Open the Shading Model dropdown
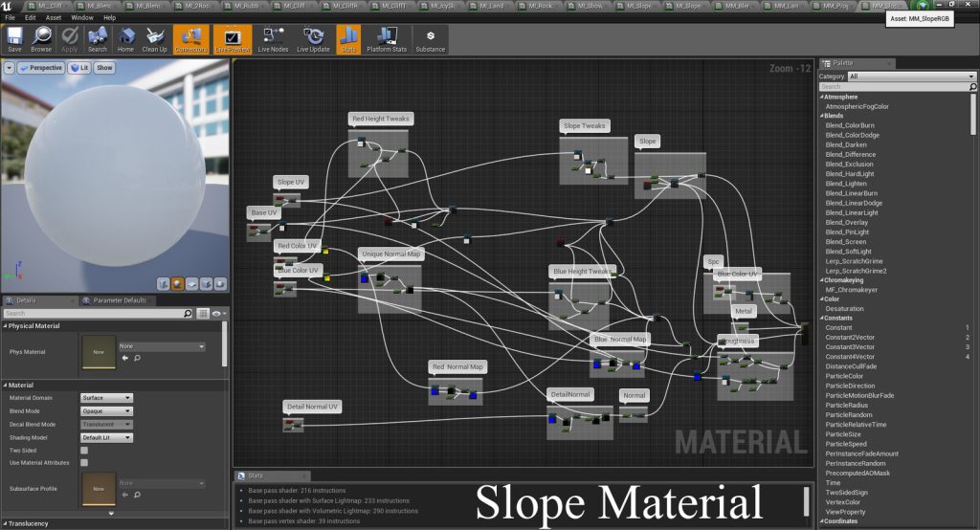Image resolution: width=980 pixels, height=530 pixels. pyautogui.click(x=107, y=437)
